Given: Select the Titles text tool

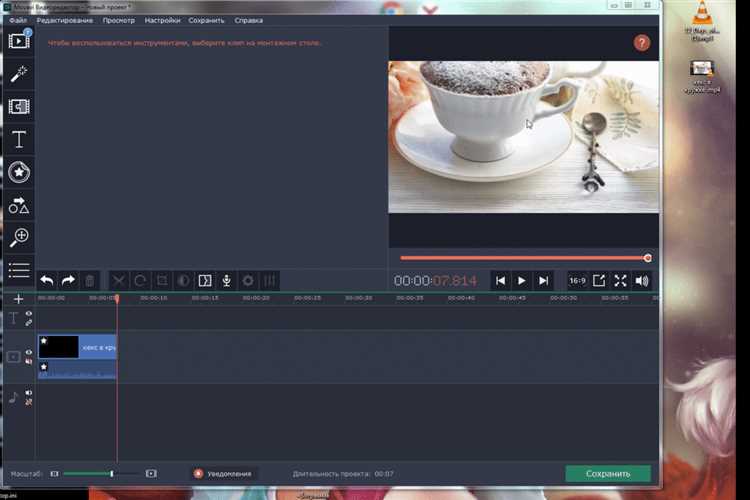Looking at the screenshot, I should 18,139.
